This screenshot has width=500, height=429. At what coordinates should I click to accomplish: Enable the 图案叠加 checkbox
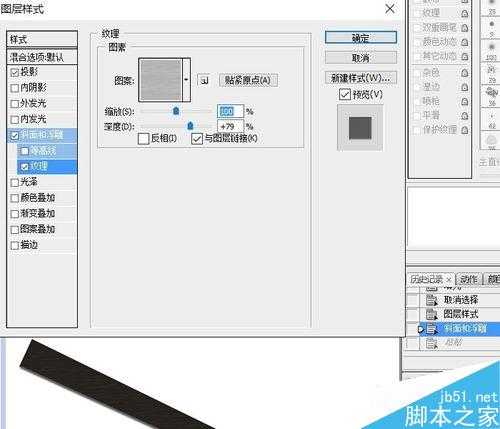tap(15, 230)
